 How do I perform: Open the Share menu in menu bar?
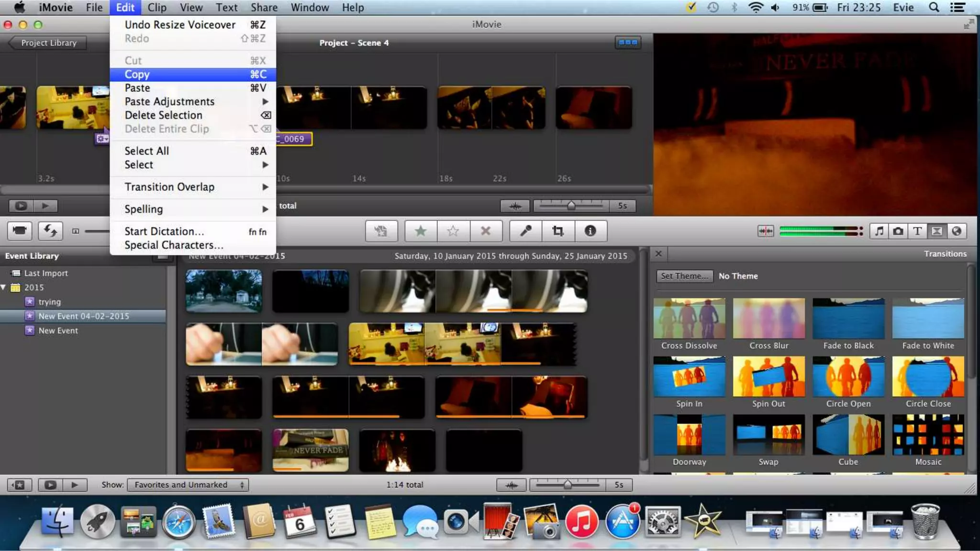click(x=264, y=7)
